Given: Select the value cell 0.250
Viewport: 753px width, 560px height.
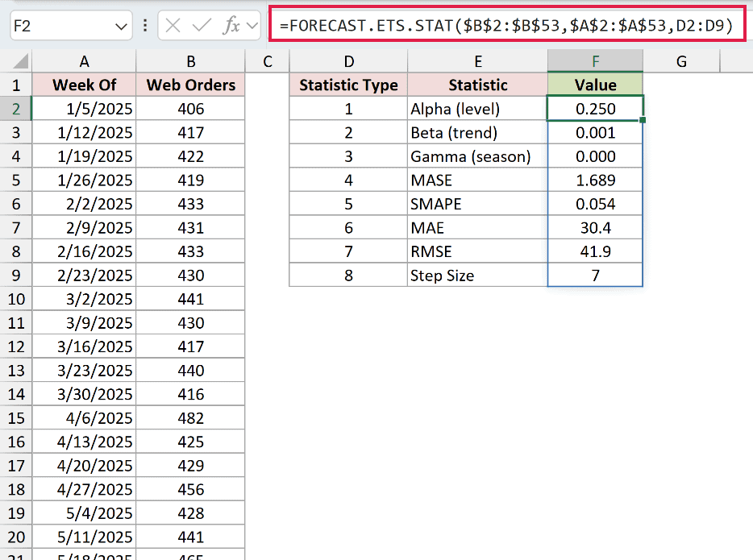Looking at the screenshot, I should tap(596, 109).
